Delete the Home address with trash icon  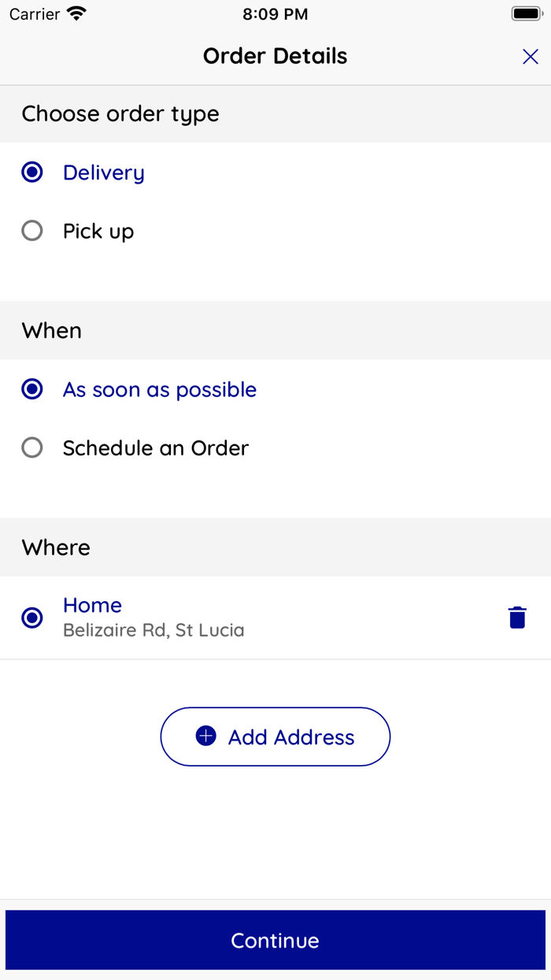pos(517,618)
